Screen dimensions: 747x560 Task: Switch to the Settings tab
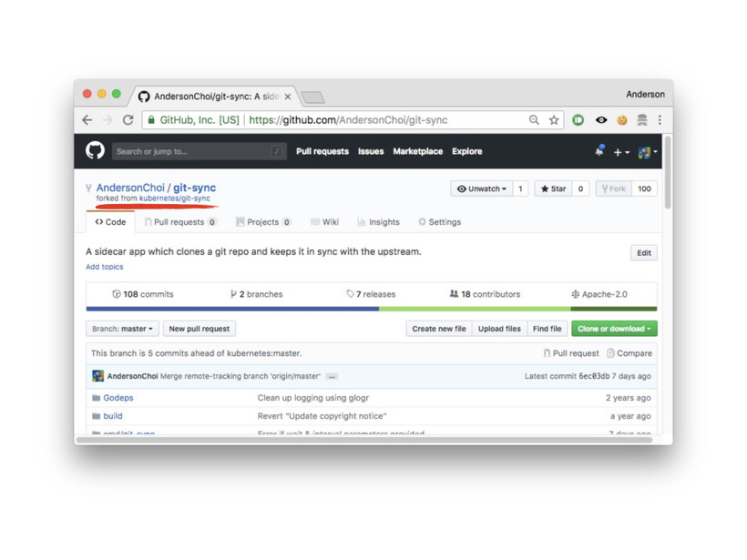coord(440,222)
